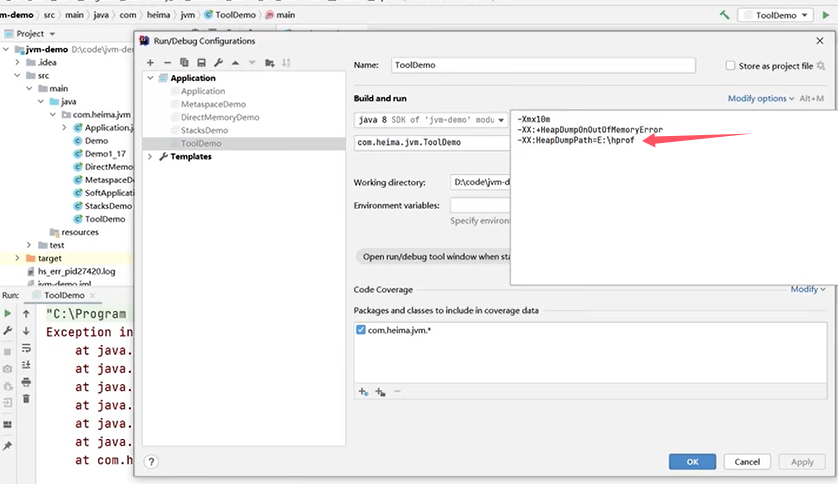Uncheck com.heima.jvm.* coverage package
This screenshot has width=838, height=484.
pyautogui.click(x=361, y=330)
